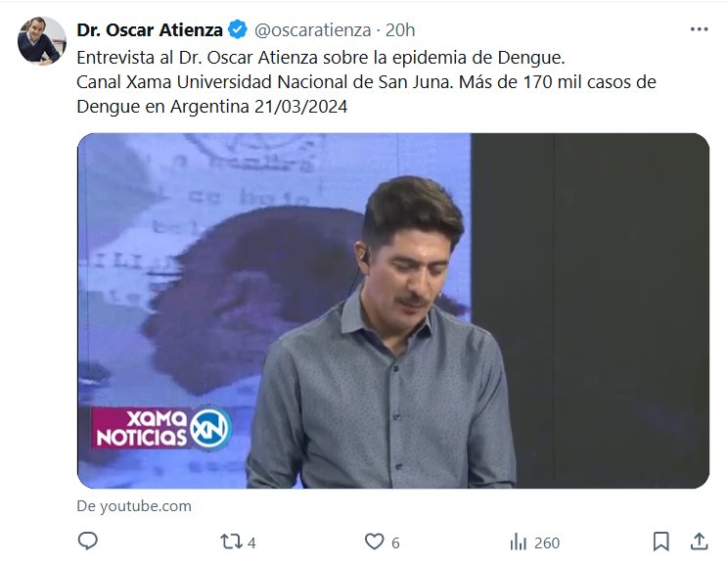728x566 pixels.
Task: Click the likes count 6
Action: click(x=395, y=542)
